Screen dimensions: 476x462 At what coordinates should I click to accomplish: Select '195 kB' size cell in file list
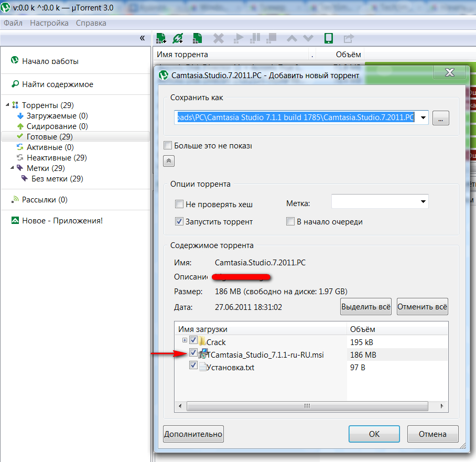coord(362,342)
